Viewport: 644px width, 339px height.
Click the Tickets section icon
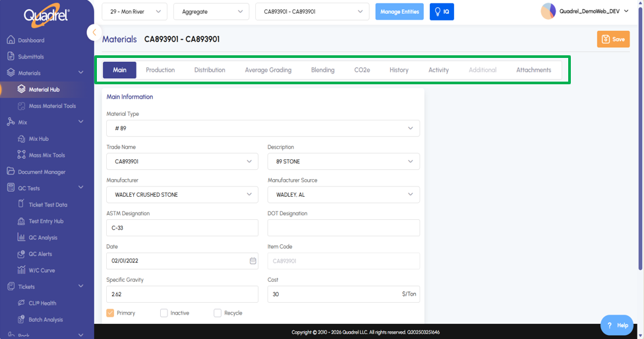11,286
